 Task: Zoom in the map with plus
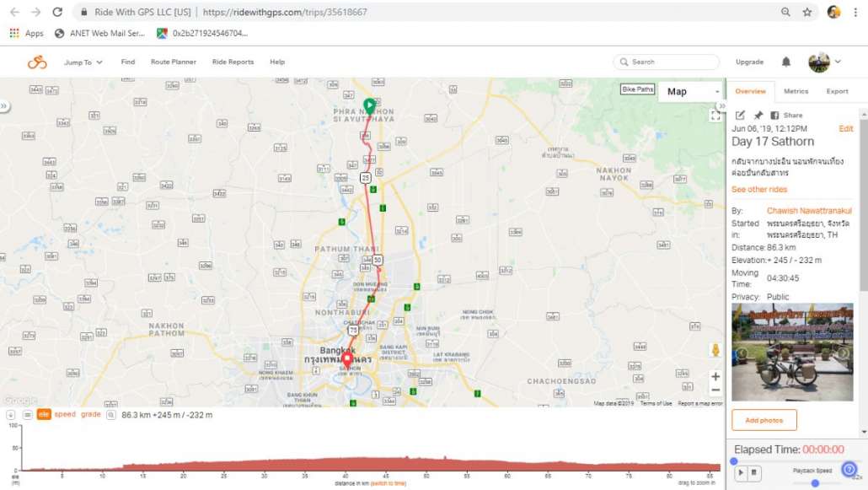[x=715, y=376]
